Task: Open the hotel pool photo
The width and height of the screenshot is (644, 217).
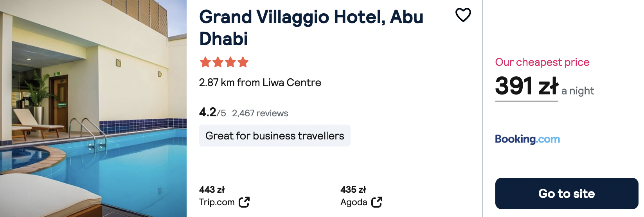Action: pyautogui.click(x=93, y=108)
